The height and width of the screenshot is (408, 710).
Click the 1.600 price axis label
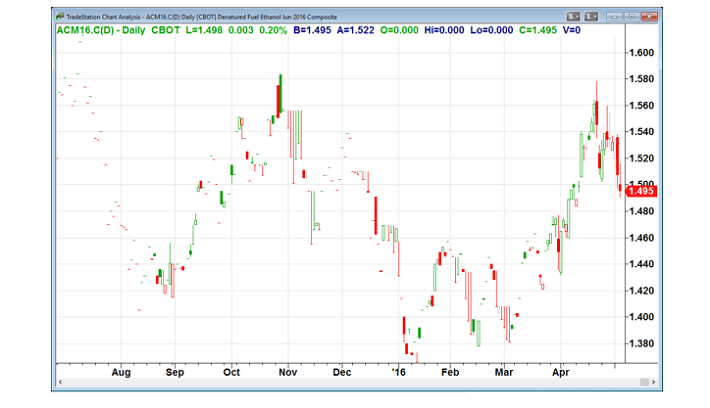641,53
